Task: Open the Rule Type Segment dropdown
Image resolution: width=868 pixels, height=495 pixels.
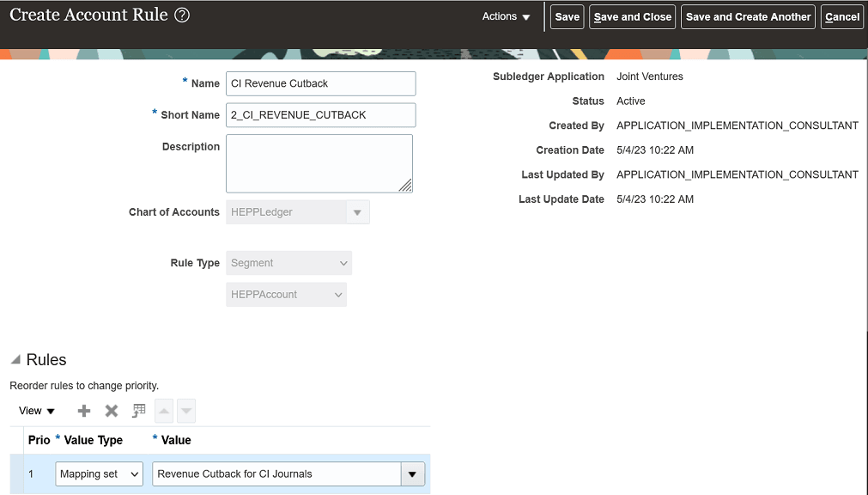Action: [x=288, y=263]
